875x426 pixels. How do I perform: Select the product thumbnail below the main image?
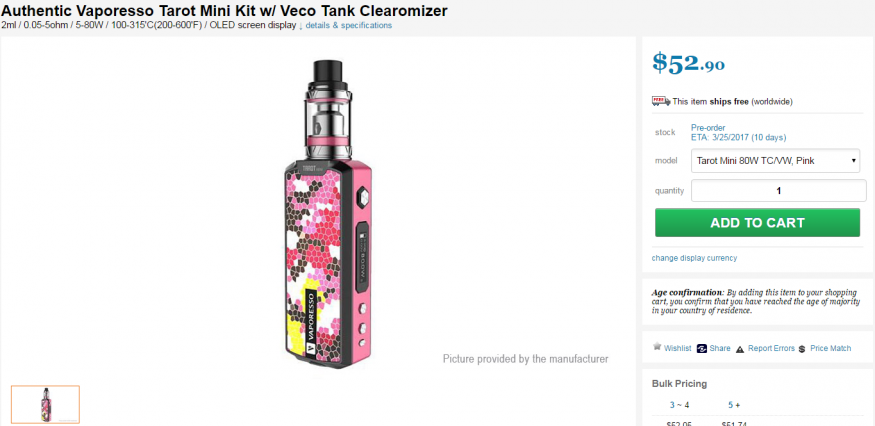[45, 404]
